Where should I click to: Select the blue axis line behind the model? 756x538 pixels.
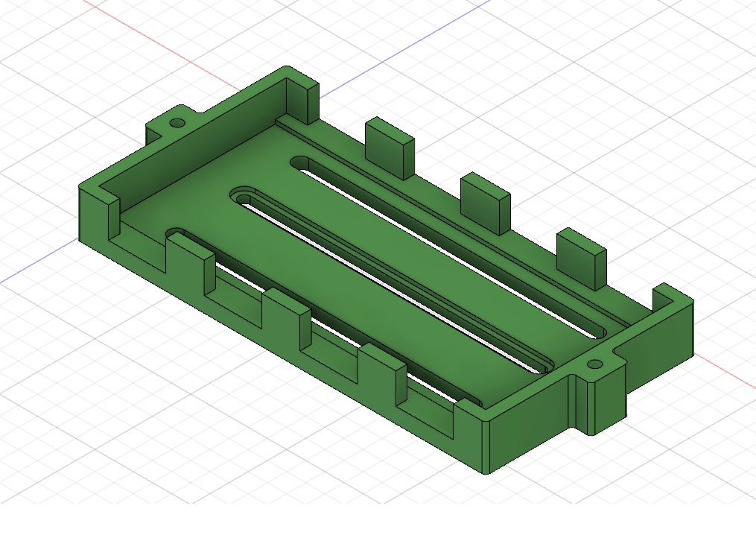click(405, 48)
